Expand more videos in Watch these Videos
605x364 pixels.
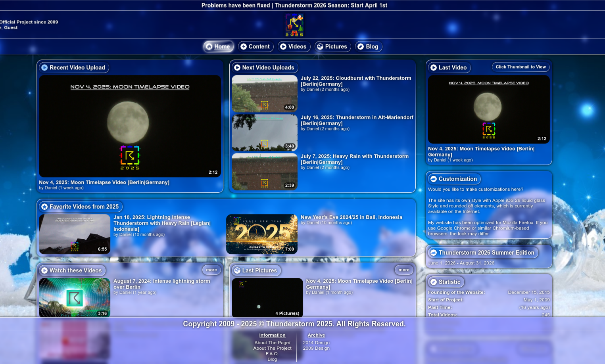pos(211,270)
